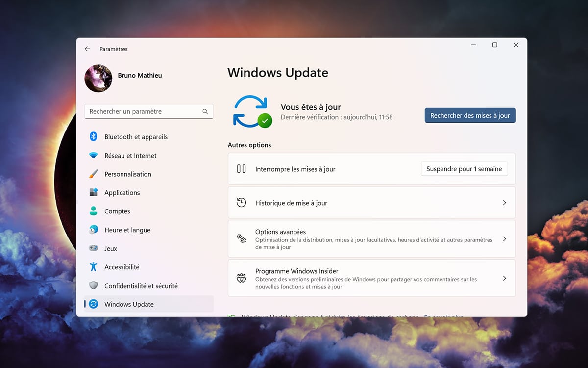Open Confidentialité et sécurité settings
This screenshot has width=588, height=368.
(x=149, y=286)
